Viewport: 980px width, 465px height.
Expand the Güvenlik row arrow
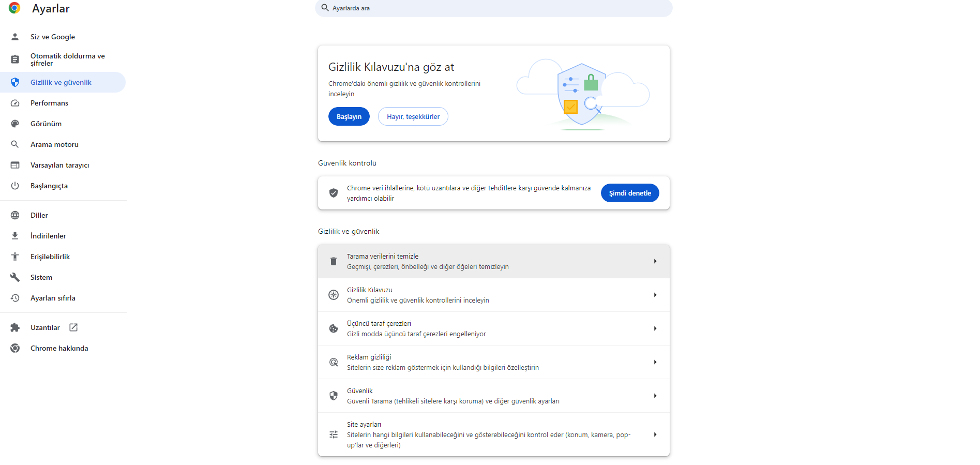655,396
